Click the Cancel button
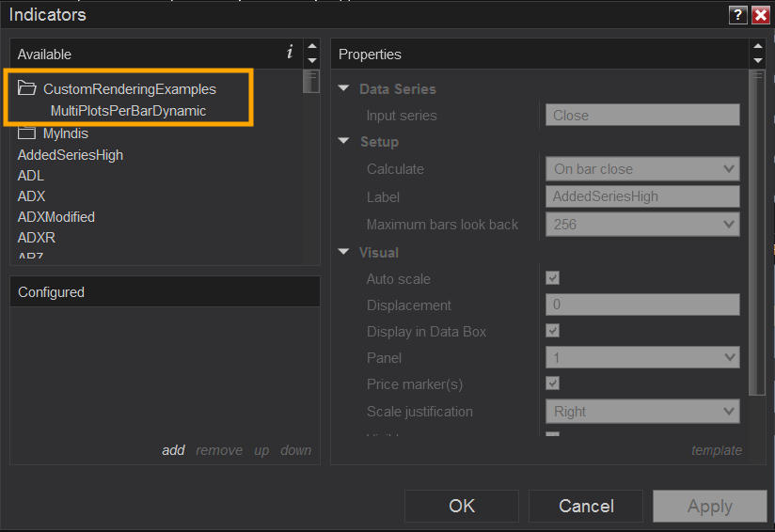This screenshot has width=775, height=532. (x=586, y=506)
